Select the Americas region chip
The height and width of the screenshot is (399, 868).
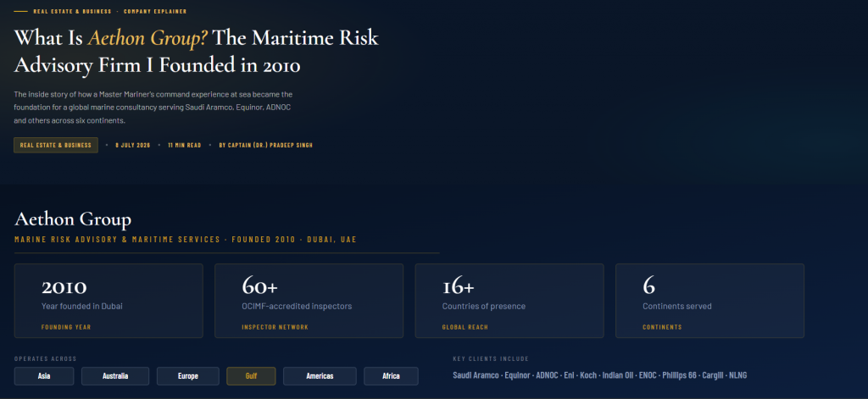point(320,376)
